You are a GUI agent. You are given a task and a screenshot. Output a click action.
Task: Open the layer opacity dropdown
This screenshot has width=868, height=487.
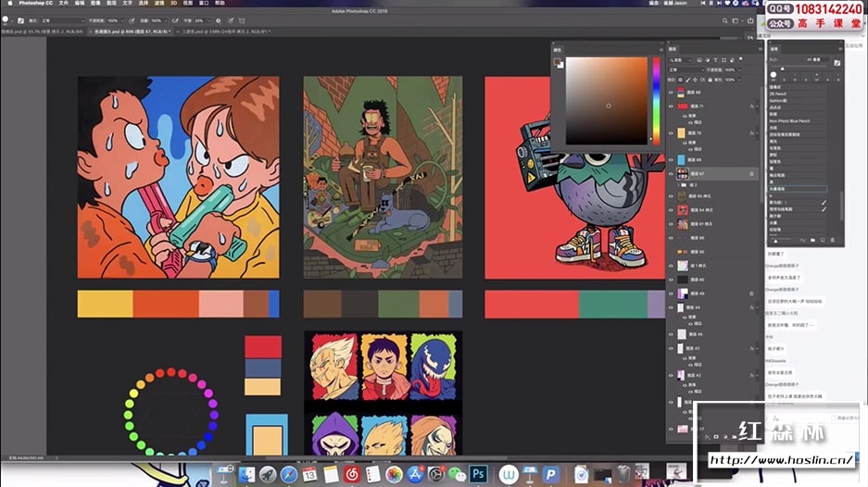737,69
